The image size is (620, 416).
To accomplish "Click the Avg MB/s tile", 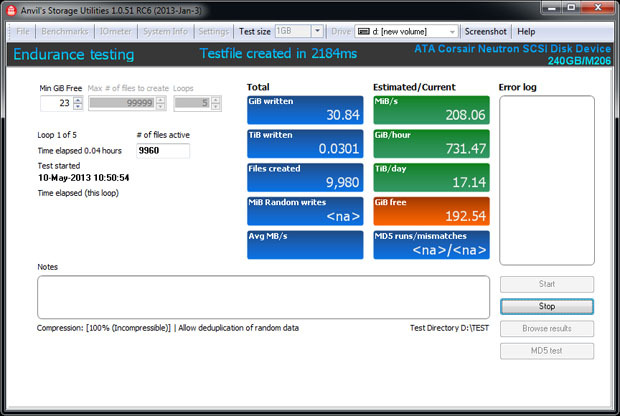I will coord(305,245).
